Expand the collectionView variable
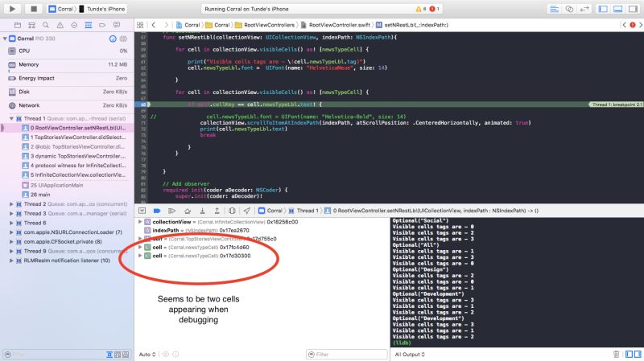The height and width of the screenshot is (361, 644). (140, 222)
